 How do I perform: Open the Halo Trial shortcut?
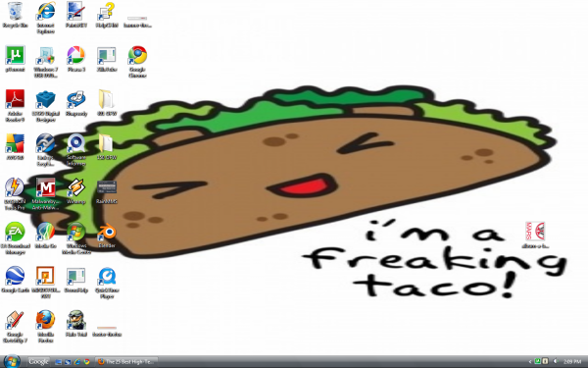pos(76,324)
